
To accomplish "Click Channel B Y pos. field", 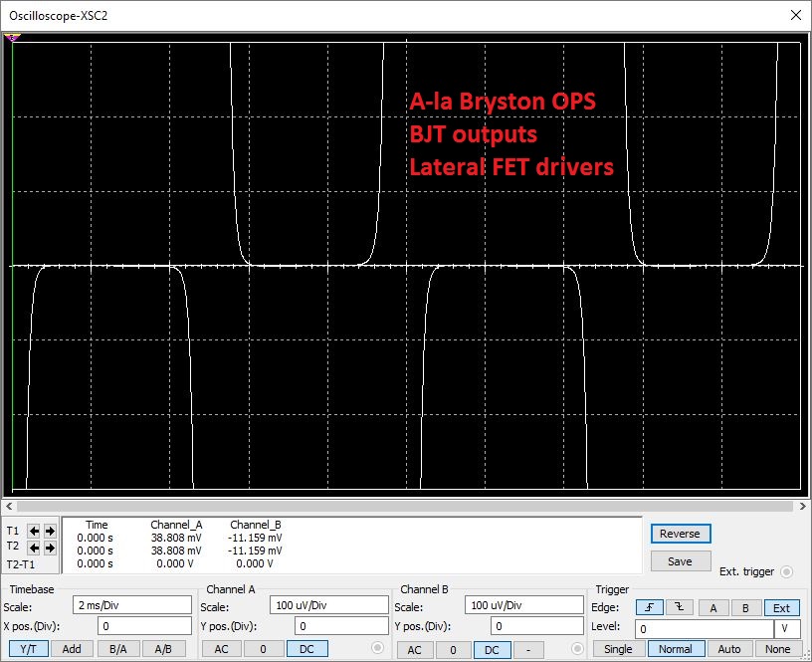I will tap(537, 626).
